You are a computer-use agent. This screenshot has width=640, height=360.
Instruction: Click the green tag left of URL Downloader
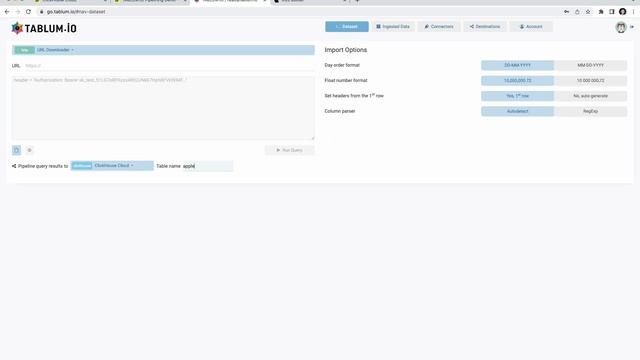[x=24, y=50]
